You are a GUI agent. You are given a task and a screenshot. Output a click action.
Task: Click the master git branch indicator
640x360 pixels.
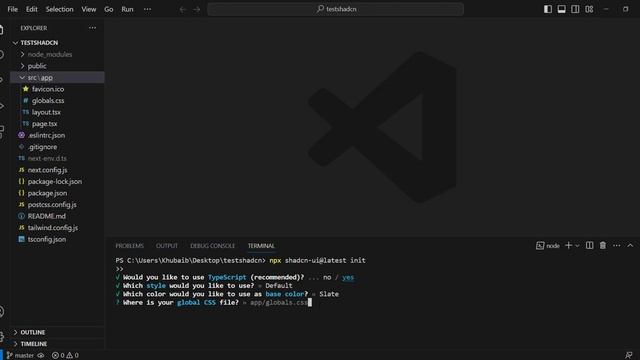20,356
